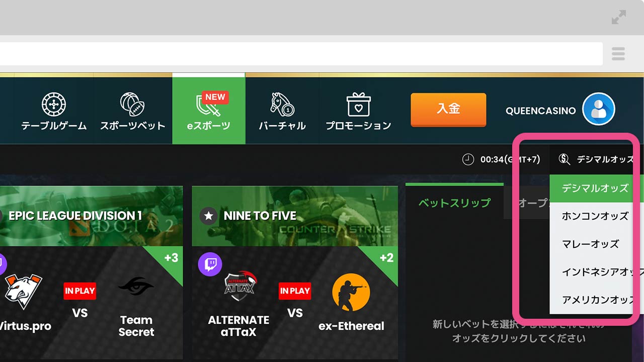The width and height of the screenshot is (644, 362).
Task: Click the fullscreen expand arrows icon
Action: pos(619,17)
